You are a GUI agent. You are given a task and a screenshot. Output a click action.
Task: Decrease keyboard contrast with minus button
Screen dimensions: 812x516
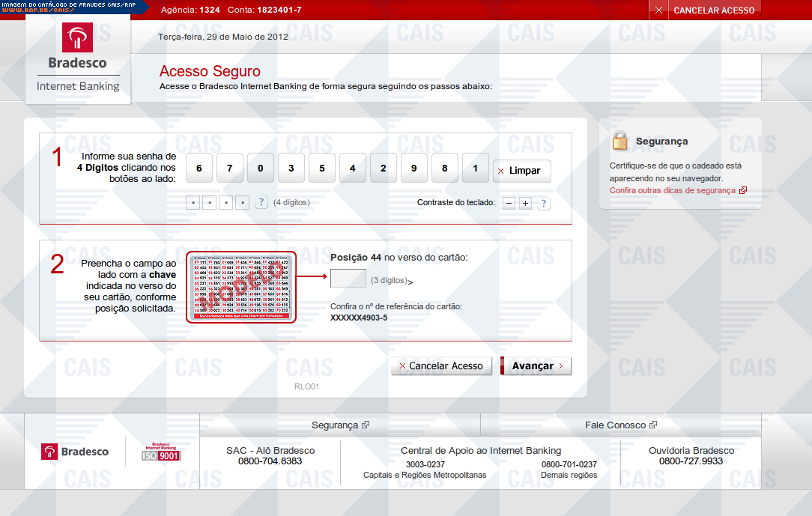(509, 203)
